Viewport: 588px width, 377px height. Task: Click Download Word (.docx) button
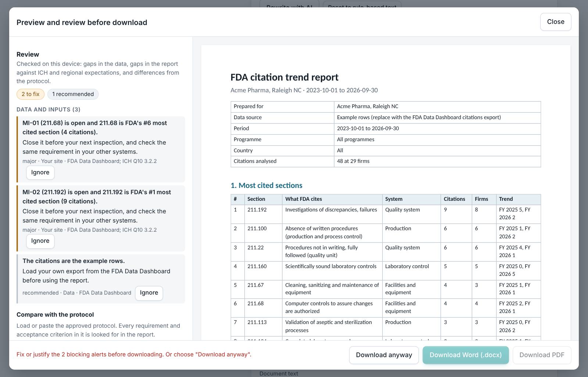click(465, 355)
